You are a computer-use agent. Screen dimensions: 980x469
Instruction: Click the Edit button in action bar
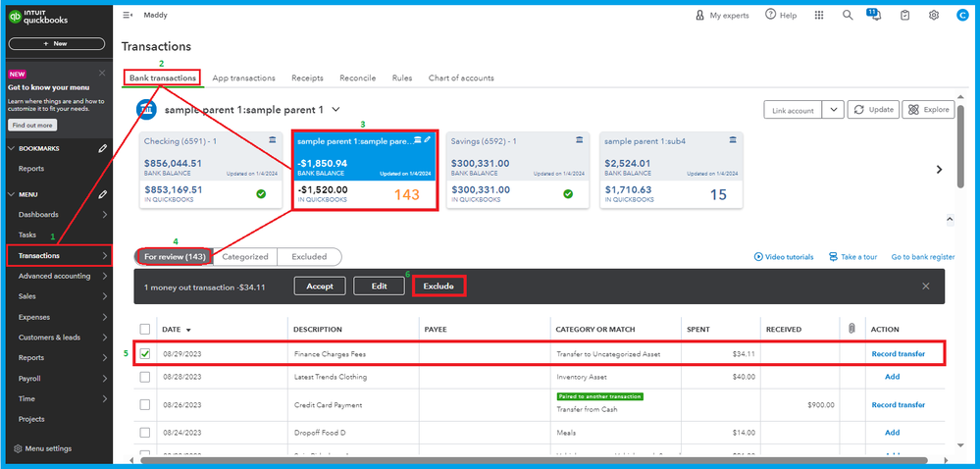point(380,286)
